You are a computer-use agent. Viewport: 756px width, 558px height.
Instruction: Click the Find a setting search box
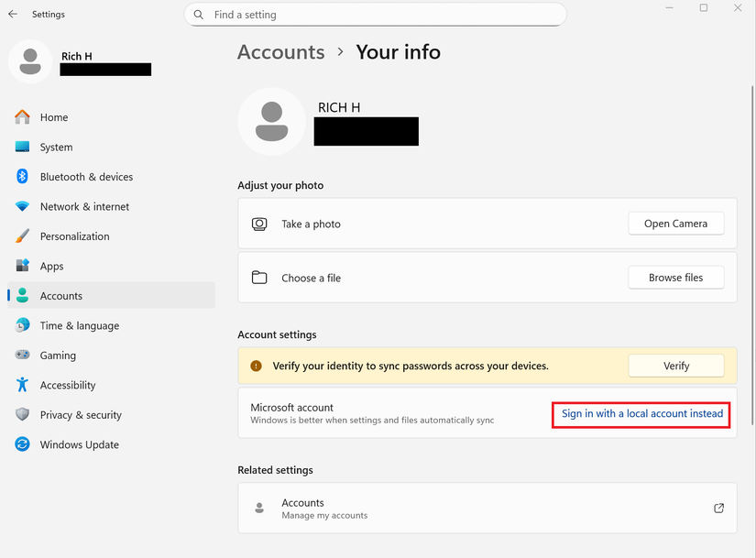pyautogui.click(x=375, y=14)
